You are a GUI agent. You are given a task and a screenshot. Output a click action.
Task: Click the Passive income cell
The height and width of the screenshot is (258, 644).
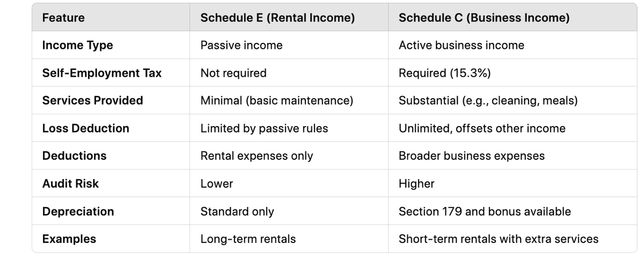tap(241, 46)
